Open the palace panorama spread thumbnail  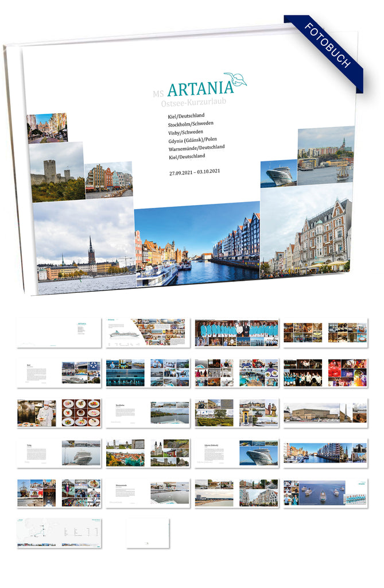tap(325, 413)
